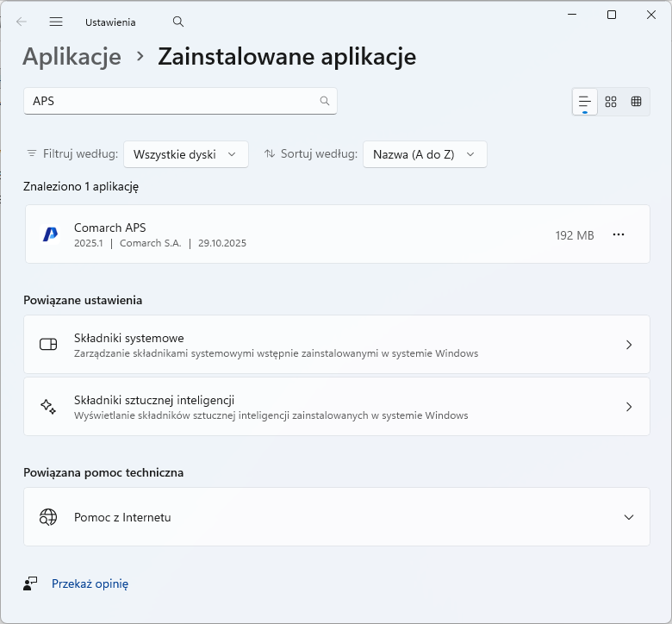Open the title bar search icon
Image resolution: width=672 pixels, height=624 pixels.
178,22
